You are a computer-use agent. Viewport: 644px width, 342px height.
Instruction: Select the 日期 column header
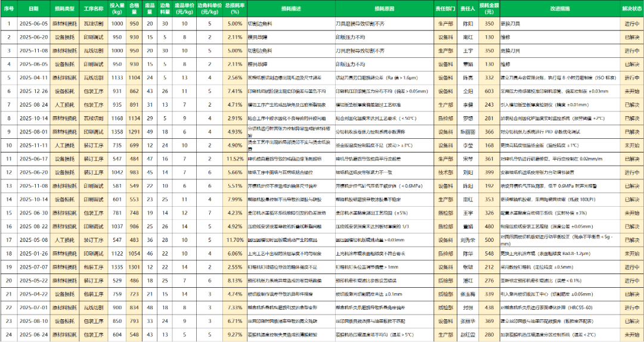point(33,8)
